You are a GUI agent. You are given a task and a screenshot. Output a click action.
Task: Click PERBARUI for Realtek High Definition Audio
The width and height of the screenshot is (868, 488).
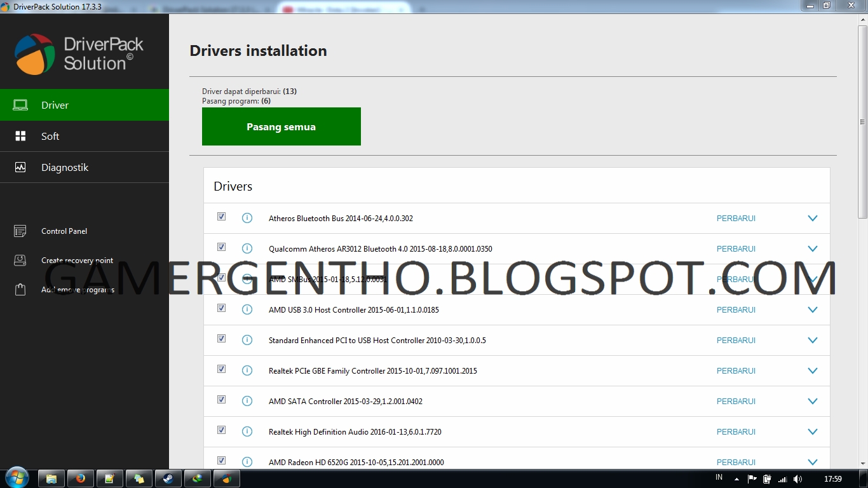pos(736,432)
